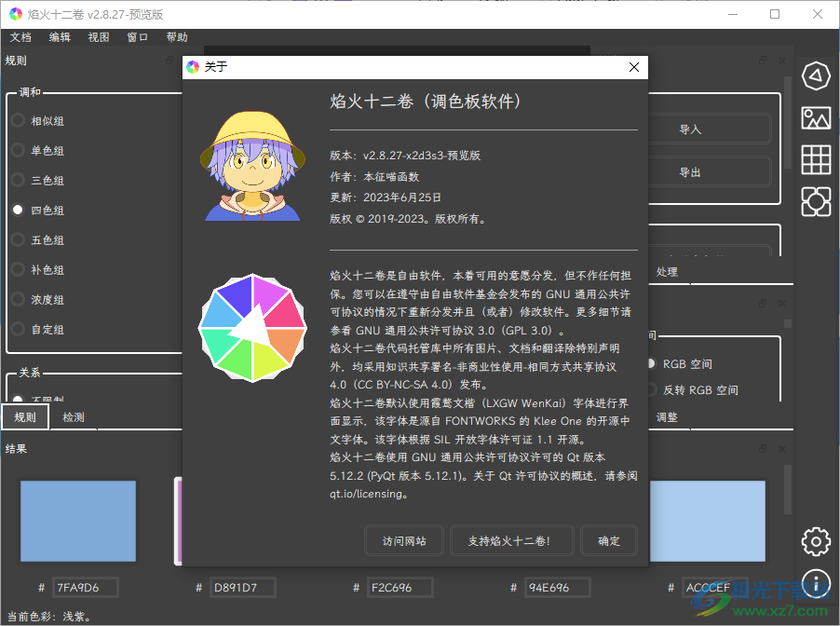Close the 结果 panel with its X icon
Viewport: 840px width, 626px height.
(x=781, y=448)
